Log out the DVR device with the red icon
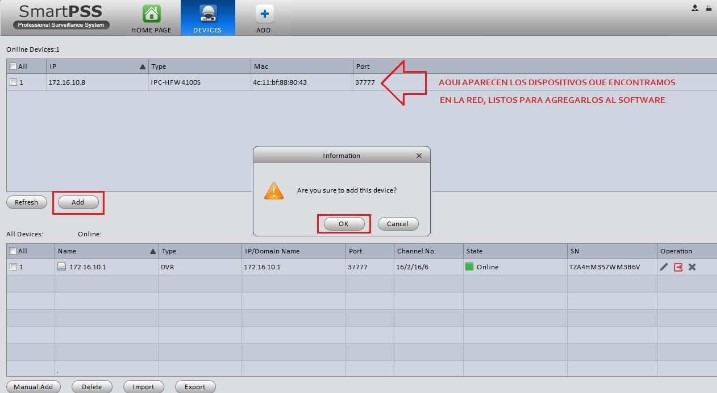 tap(678, 267)
